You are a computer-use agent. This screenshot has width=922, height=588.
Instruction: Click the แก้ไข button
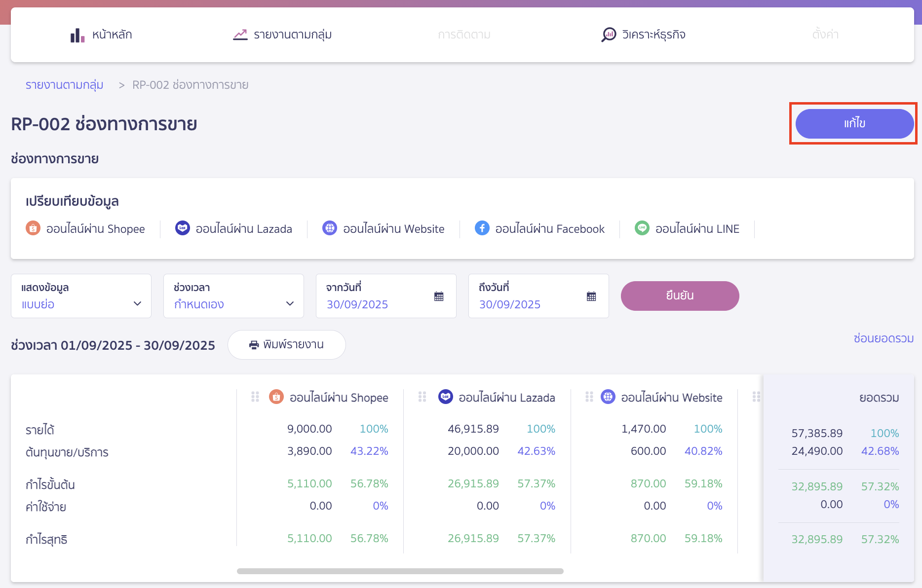(854, 123)
